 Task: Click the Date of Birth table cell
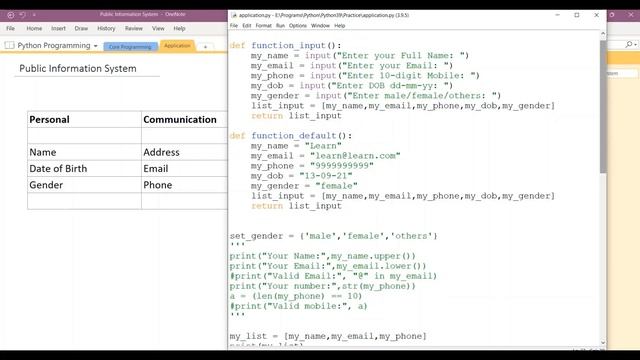coord(84,169)
